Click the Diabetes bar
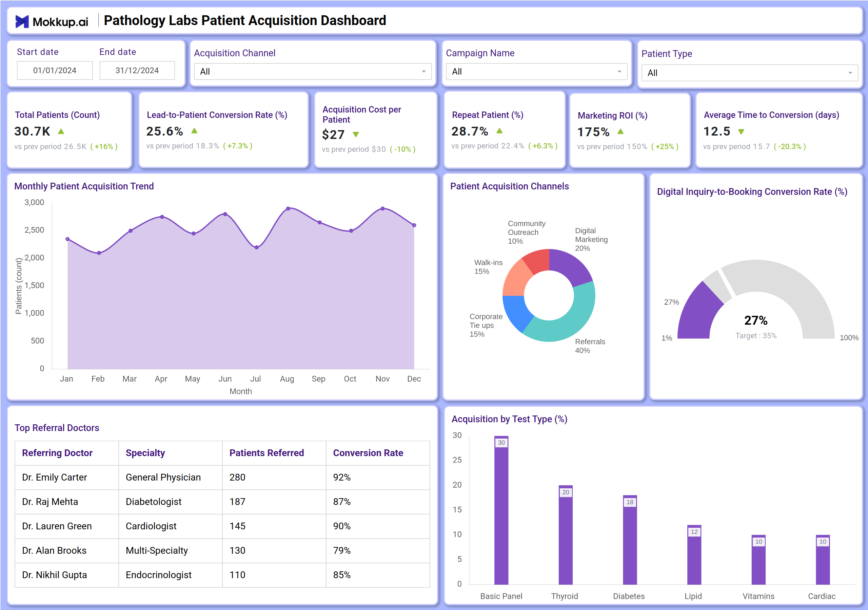The width and height of the screenshot is (868, 610). [630, 540]
